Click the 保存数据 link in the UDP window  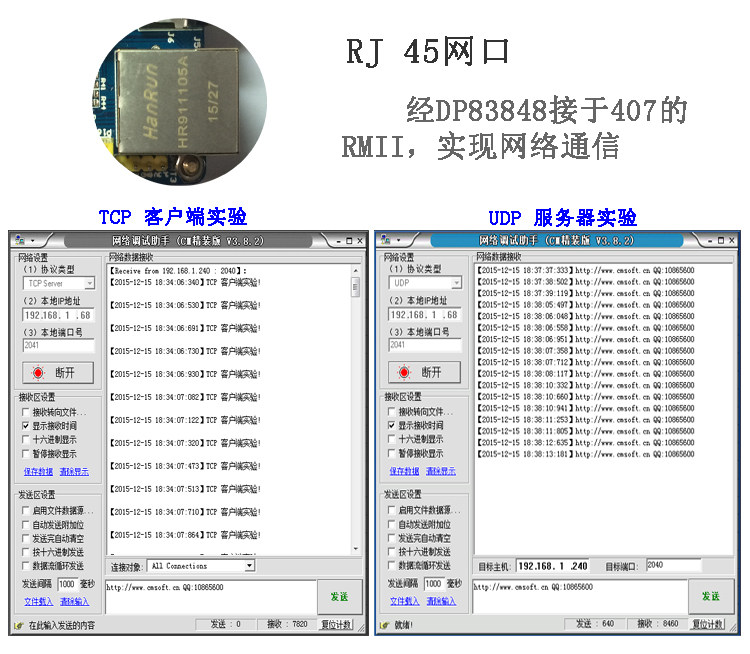click(x=404, y=471)
